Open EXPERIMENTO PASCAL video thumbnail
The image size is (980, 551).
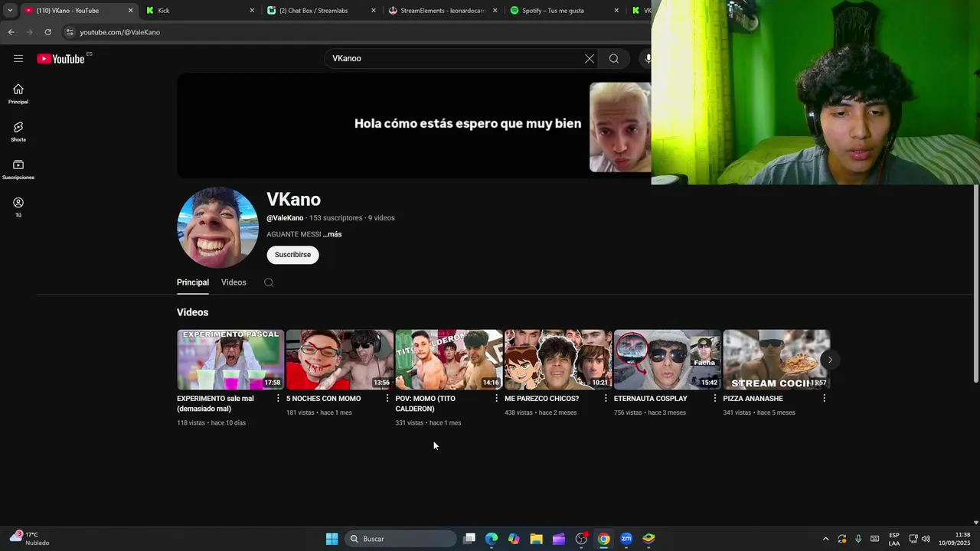coord(230,360)
